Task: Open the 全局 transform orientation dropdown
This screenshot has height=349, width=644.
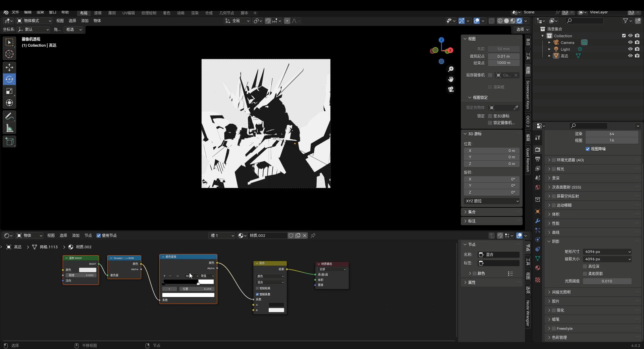Action: [x=237, y=21]
